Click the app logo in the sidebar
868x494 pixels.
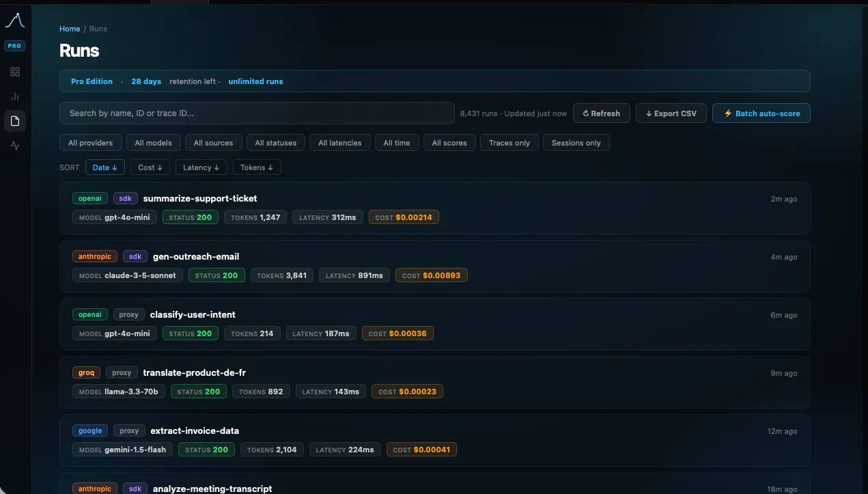pyautogui.click(x=15, y=20)
